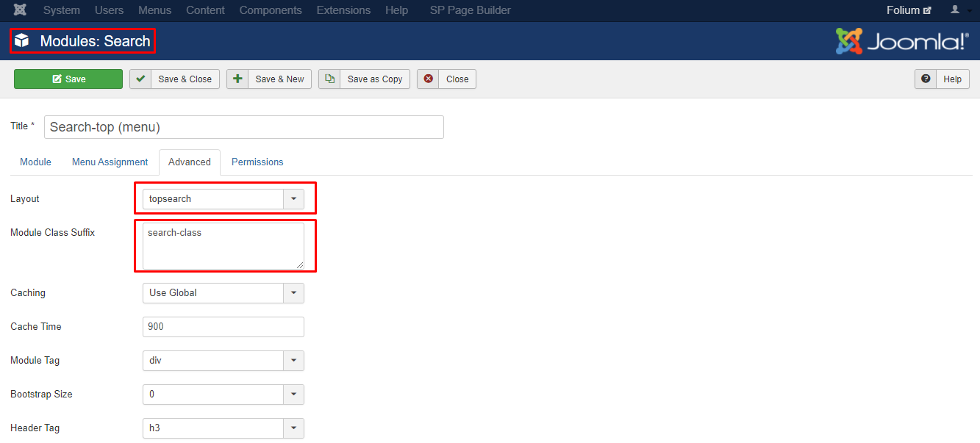
Task: Open the Extensions menu
Action: coord(343,10)
